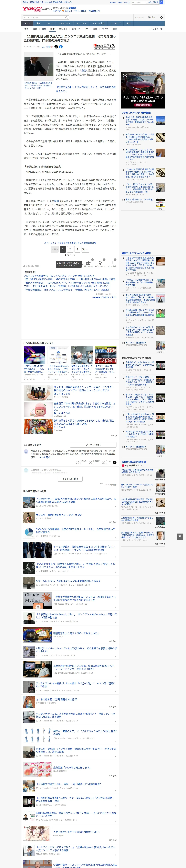The width and height of the screenshot is (186, 868).
Task: Click the 次へ next page button
Action: pyautogui.click(x=85, y=249)
